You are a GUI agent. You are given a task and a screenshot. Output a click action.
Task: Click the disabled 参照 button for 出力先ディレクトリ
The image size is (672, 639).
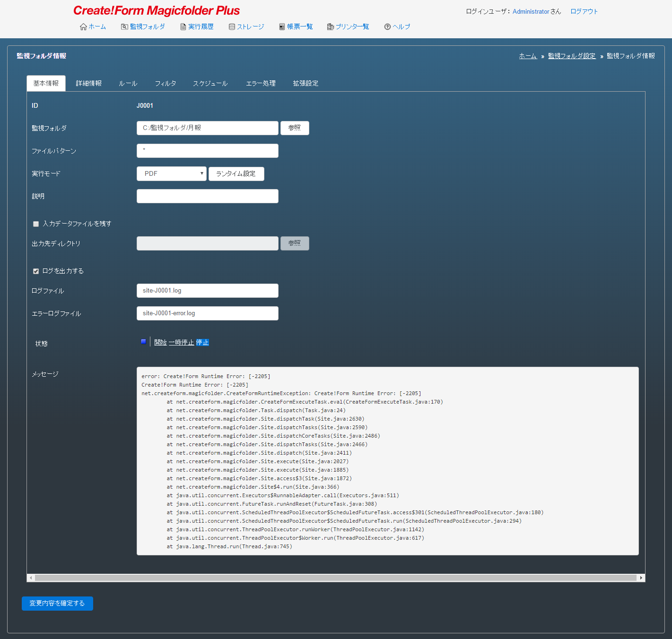pyautogui.click(x=295, y=243)
